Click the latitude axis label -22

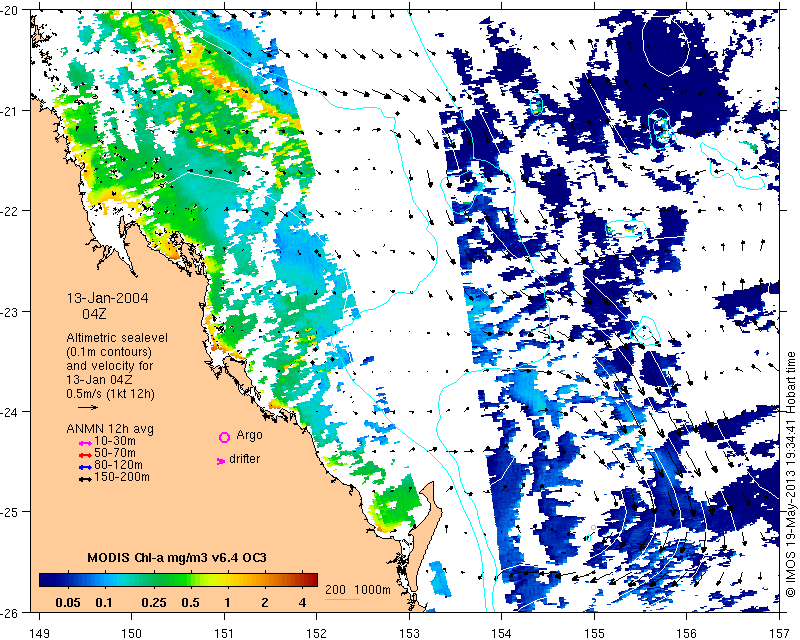(x=9, y=211)
